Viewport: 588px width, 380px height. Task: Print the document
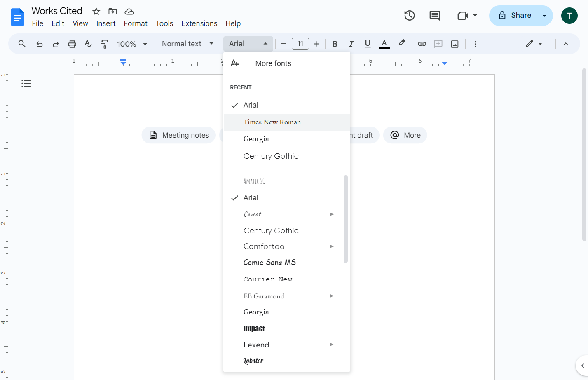pyautogui.click(x=72, y=44)
